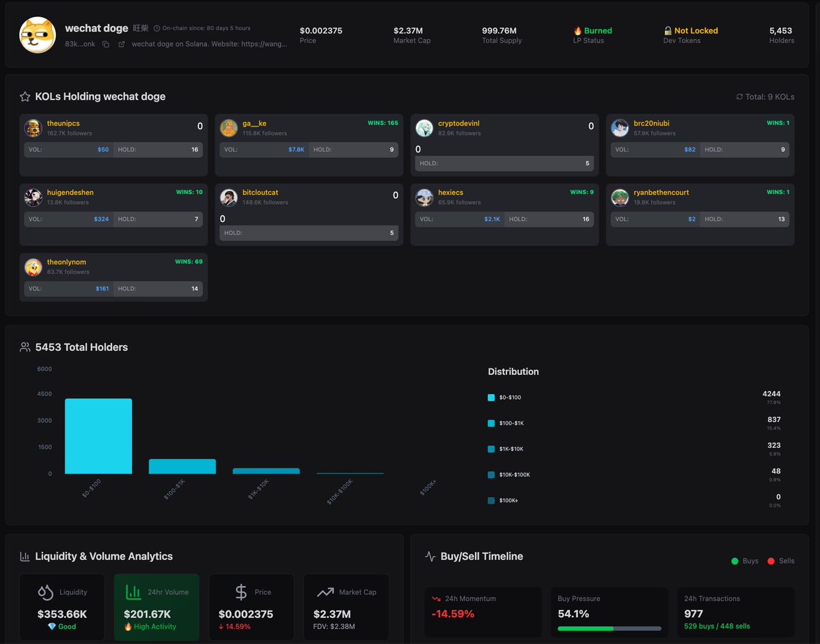This screenshot has width=820, height=644.
Task: Open bitcloutcat profile name link
Action: click(260, 193)
